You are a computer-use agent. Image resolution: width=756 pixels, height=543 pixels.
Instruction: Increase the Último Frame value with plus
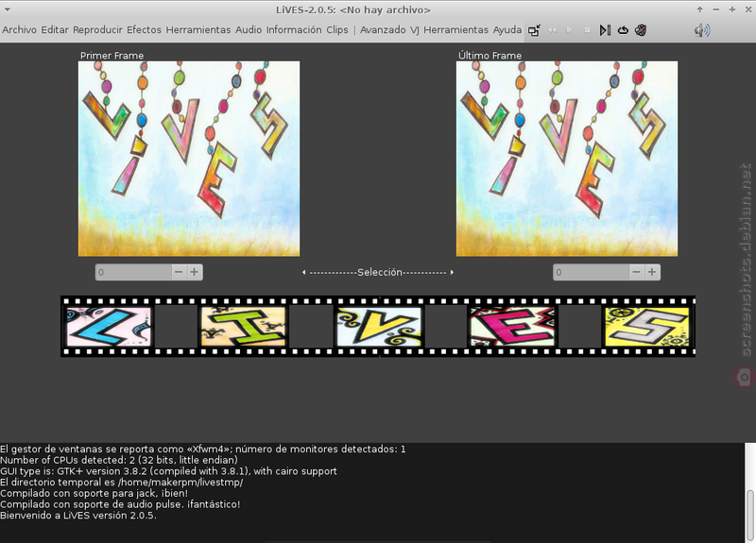[x=652, y=272]
